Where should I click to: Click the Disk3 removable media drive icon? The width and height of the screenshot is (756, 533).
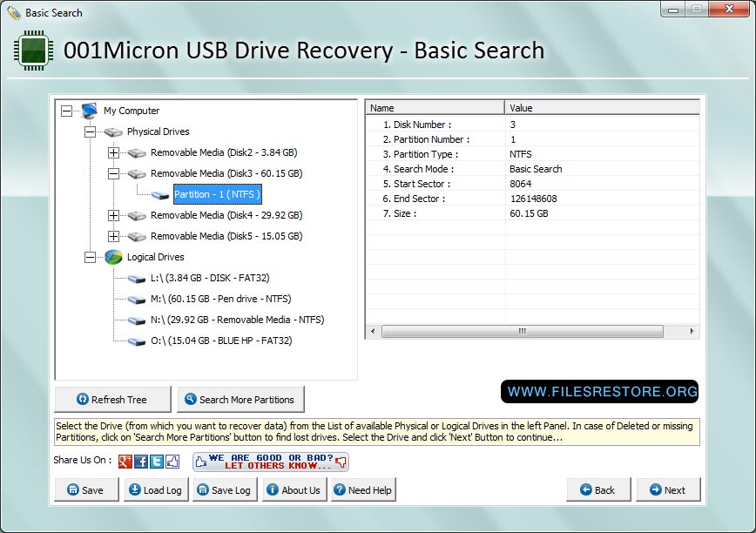point(137,174)
